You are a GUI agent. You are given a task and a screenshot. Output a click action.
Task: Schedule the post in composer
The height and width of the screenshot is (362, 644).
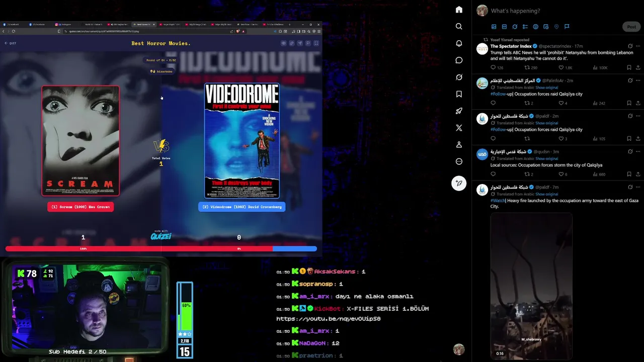546,27
